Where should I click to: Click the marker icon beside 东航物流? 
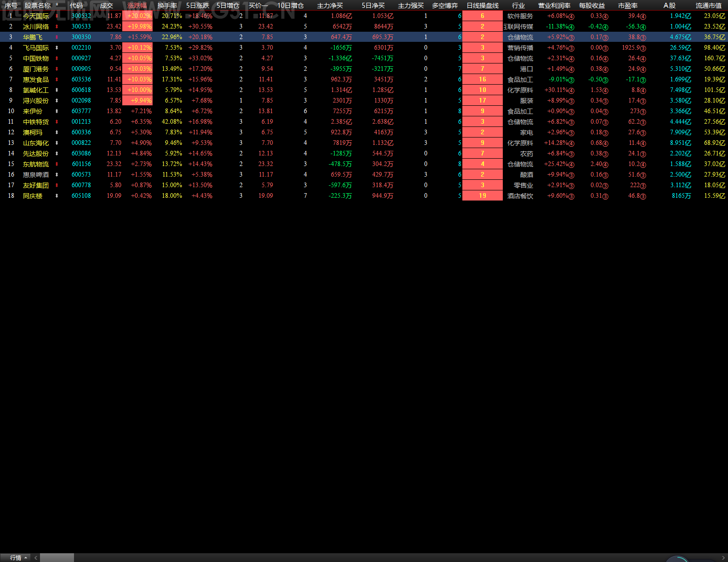point(57,164)
